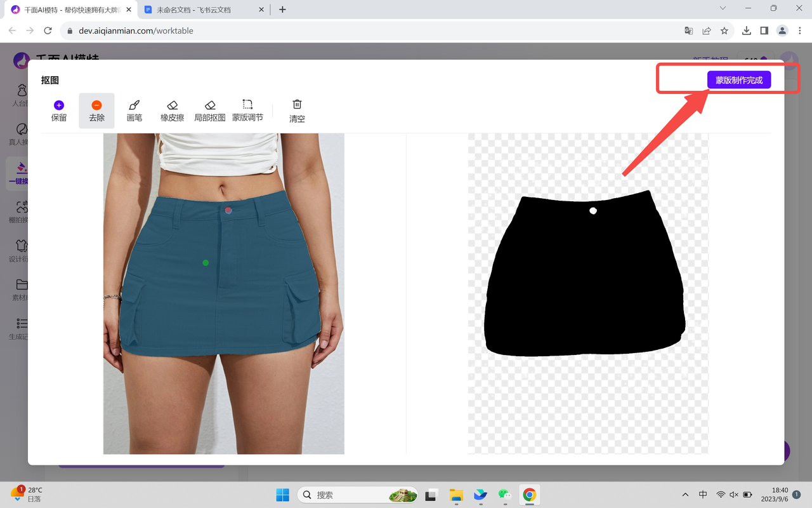Open File Explorer from the taskbar

click(x=456, y=495)
